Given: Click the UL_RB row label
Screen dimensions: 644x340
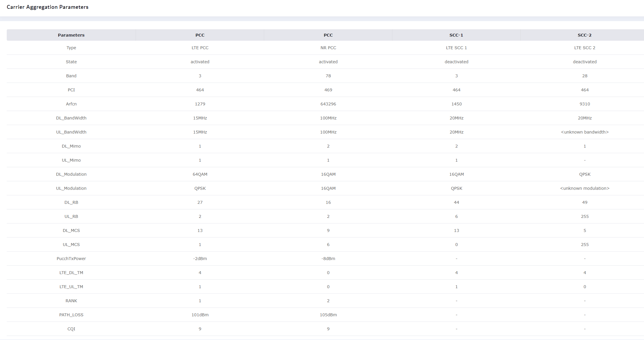Looking at the screenshot, I should point(71,216).
